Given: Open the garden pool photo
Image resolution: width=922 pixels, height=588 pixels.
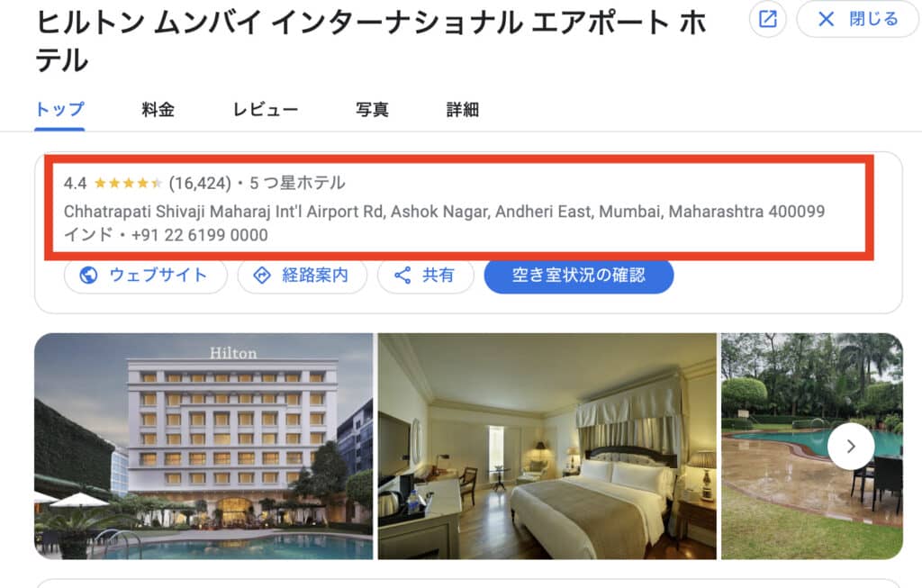Looking at the screenshot, I should [812, 447].
